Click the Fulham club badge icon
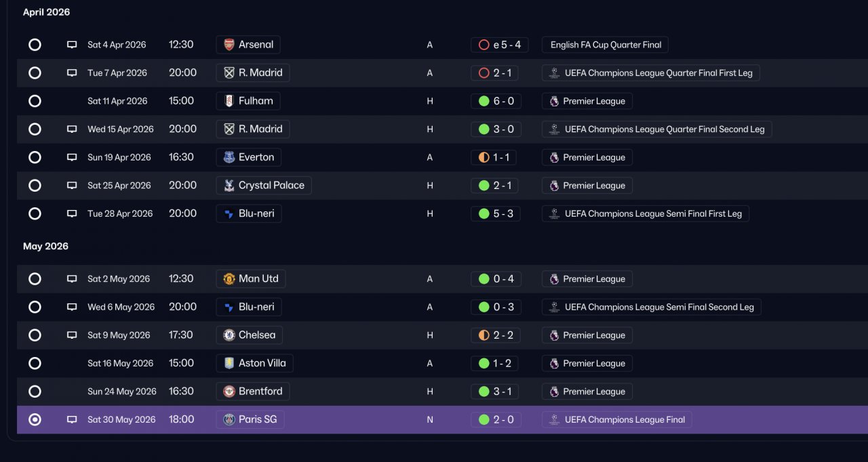Image resolution: width=868 pixels, height=462 pixels. point(229,101)
